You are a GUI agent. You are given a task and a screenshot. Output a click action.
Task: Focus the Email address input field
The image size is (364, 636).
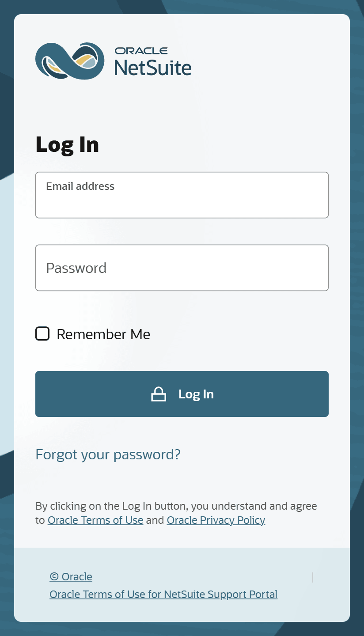coord(182,195)
